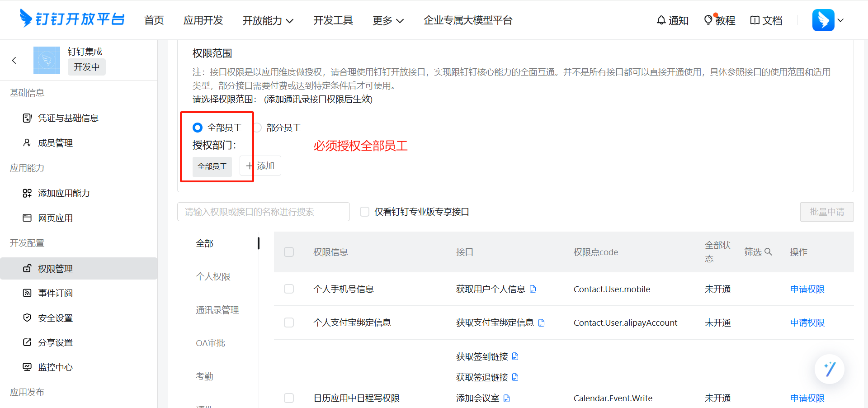Switch to the 通讯录管理 category tab
Image resolution: width=868 pixels, height=408 pixels.
[217, 310]
